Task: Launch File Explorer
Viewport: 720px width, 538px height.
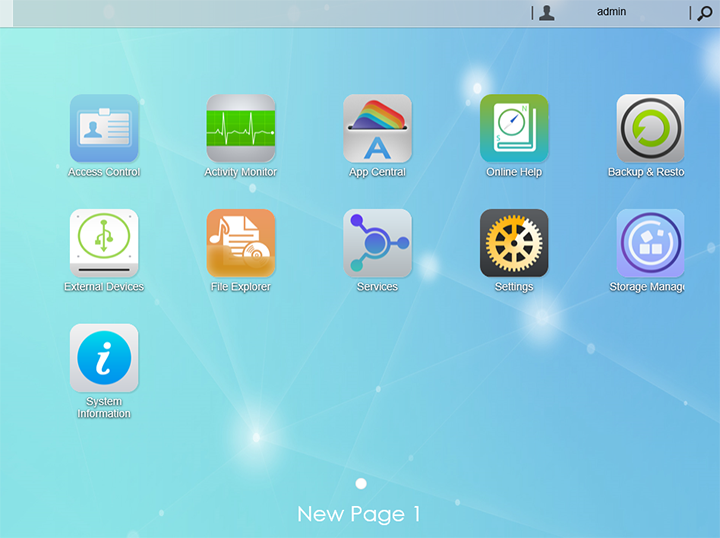Action: coord(241,243)
